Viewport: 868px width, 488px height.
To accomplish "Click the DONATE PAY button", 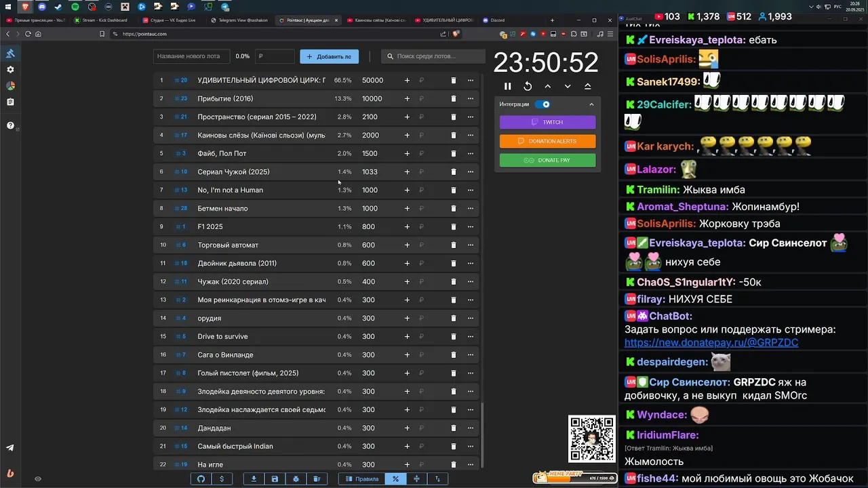I will click(x=547, y=160).
